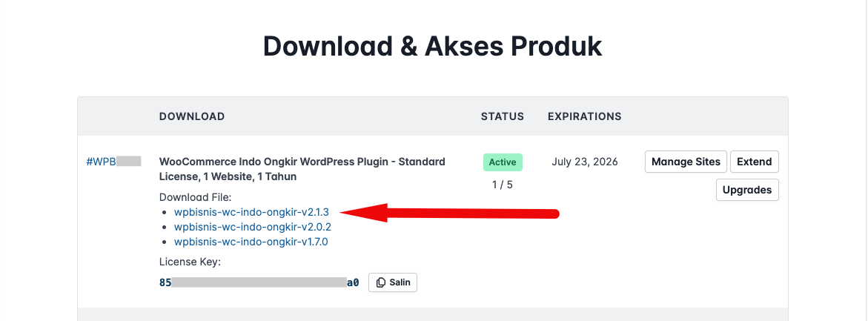Click the Extend license button
The height and width of the screenshot is (321, 868).
tap(754, 162)
